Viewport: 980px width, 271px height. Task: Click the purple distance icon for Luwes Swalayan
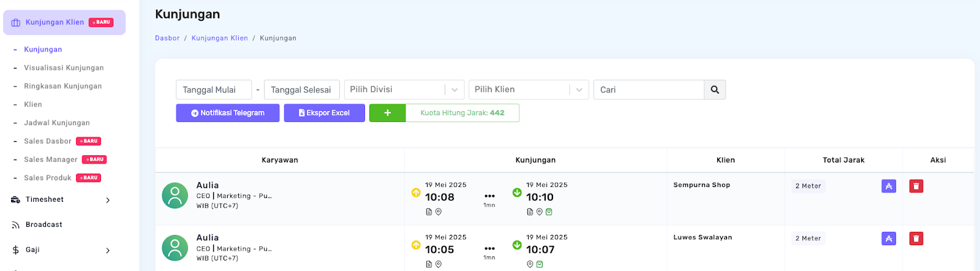[x=888, y=239]
